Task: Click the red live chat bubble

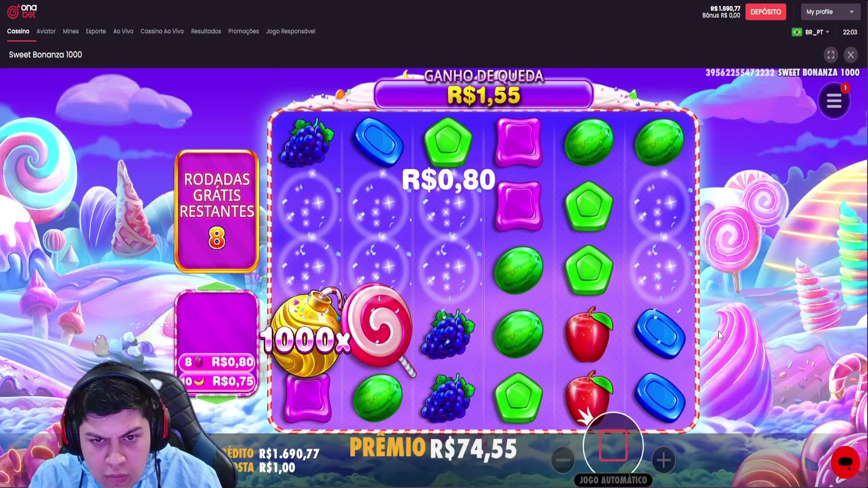Action: coord(845,462)
